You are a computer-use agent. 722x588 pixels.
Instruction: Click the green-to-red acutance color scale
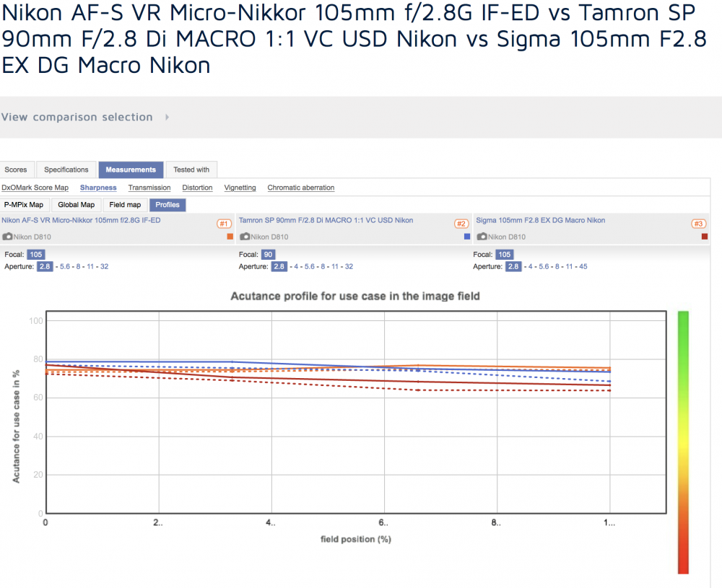click(683, 442)
